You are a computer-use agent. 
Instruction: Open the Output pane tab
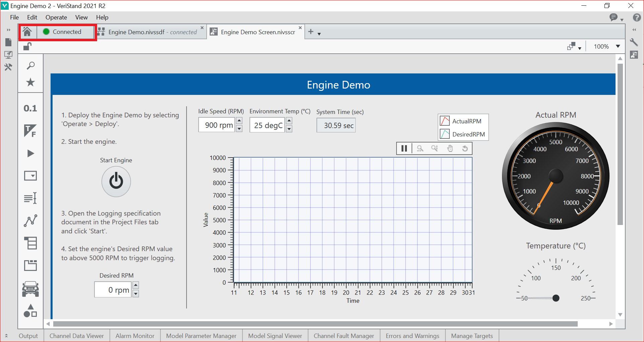28,336
